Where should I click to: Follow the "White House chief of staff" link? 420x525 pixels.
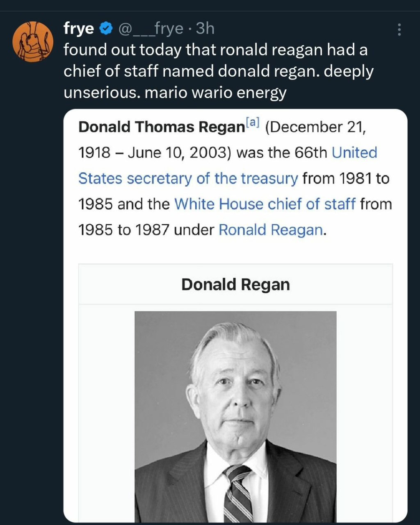click(265, 204)
